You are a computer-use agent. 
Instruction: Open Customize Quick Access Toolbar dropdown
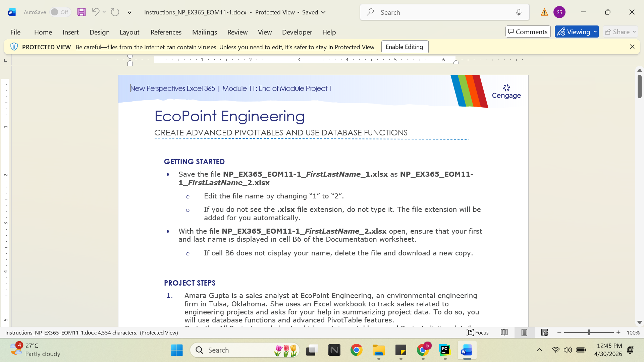pyautogui.click(x=129, y=12)
